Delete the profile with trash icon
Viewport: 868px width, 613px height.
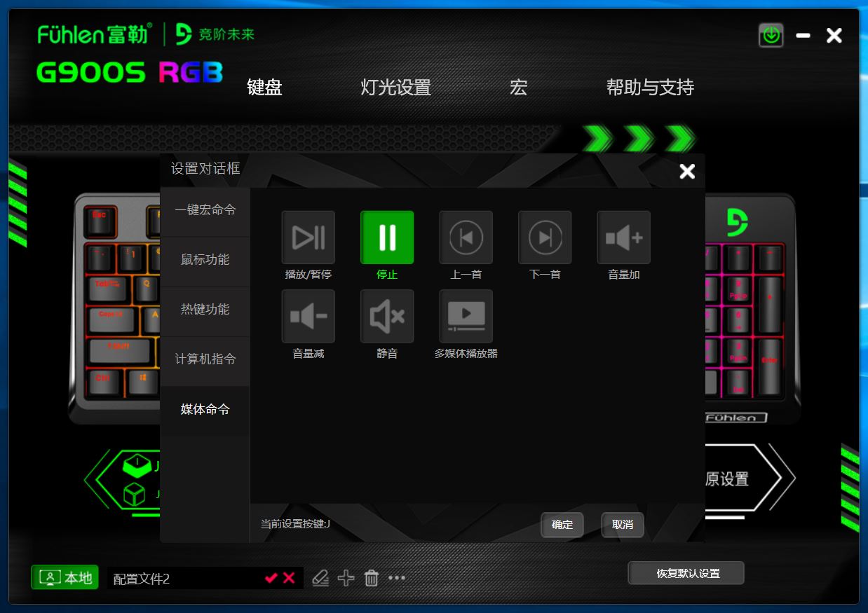pyautogui.click(x=372, y=578)
